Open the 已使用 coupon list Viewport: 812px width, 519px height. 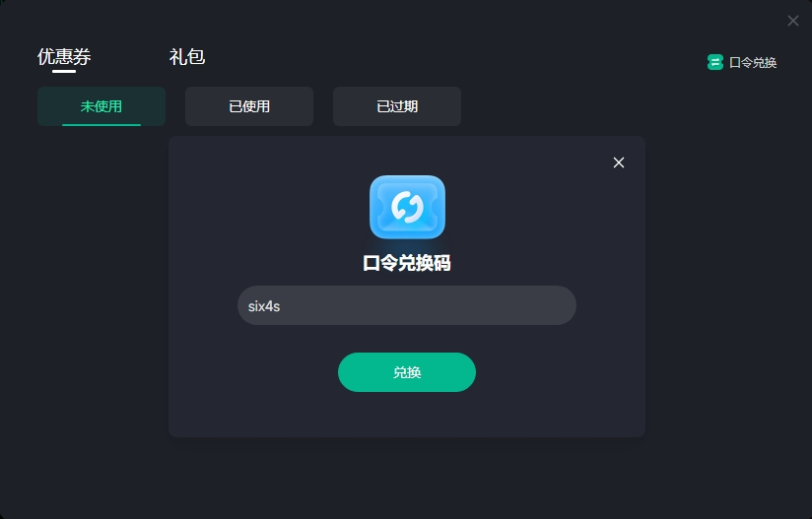(x=249, y=106)
